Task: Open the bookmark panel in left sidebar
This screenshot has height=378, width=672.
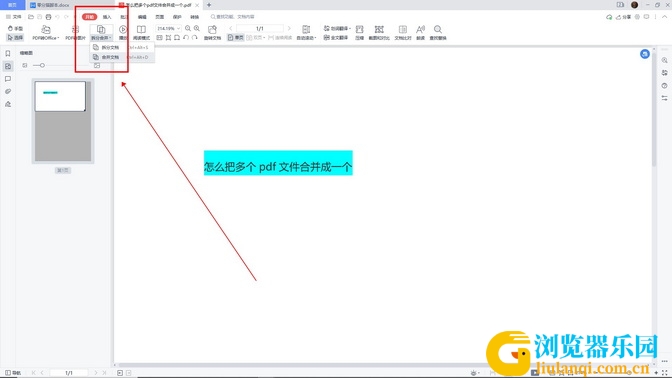Action: [8, 54]
